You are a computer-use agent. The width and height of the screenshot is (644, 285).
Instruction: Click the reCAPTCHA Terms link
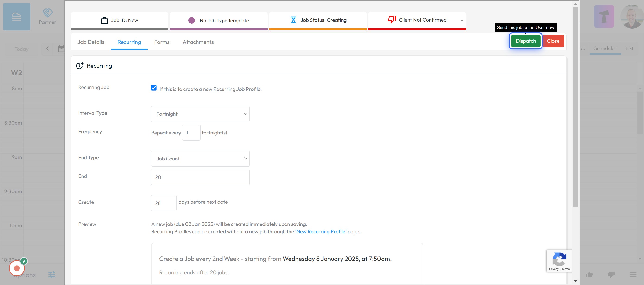[x=565, y=269]
